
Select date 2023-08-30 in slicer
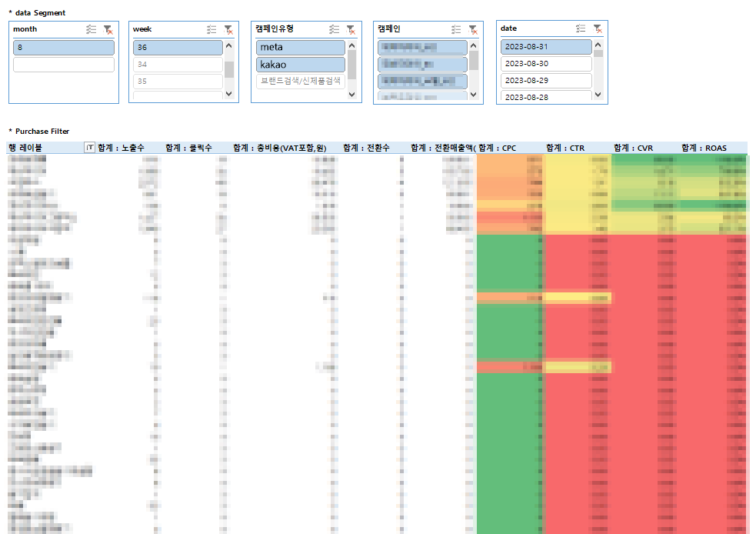[x=546, y=64]
